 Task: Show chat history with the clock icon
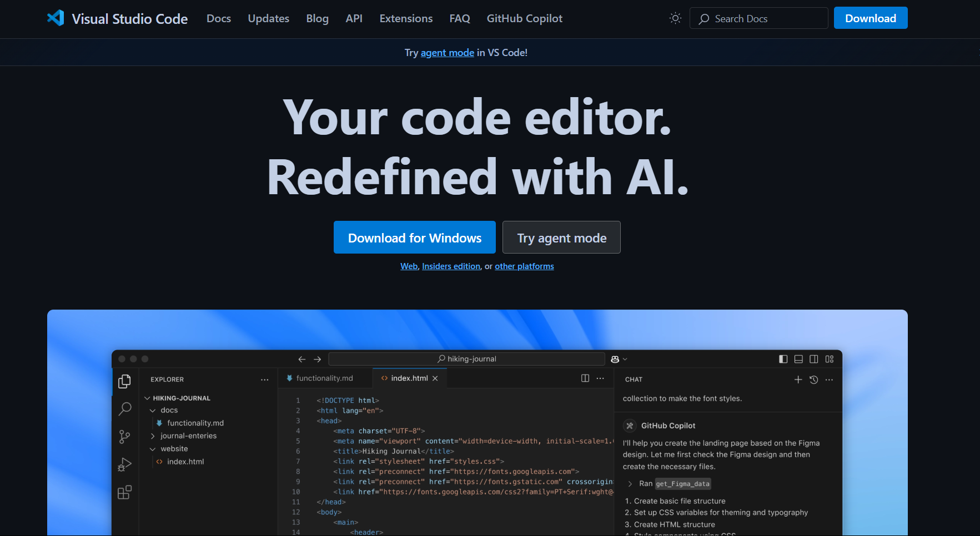[814, 380]
